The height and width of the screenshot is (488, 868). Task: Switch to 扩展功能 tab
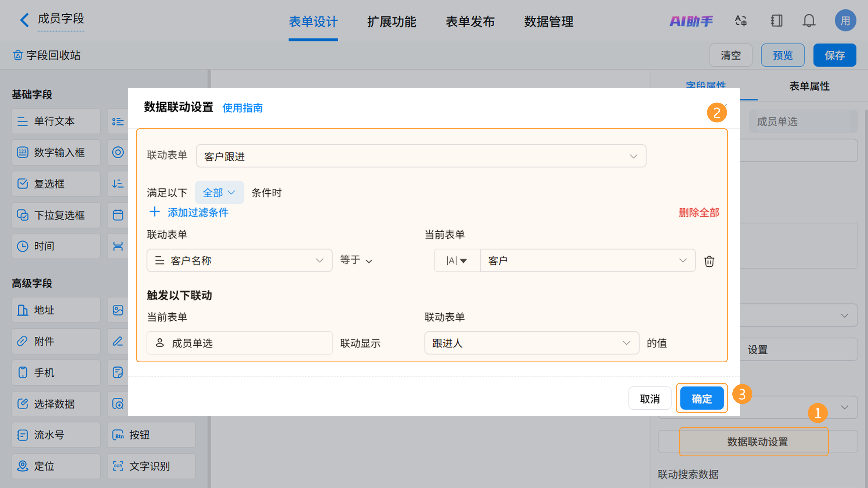click(x=392, y=21)
